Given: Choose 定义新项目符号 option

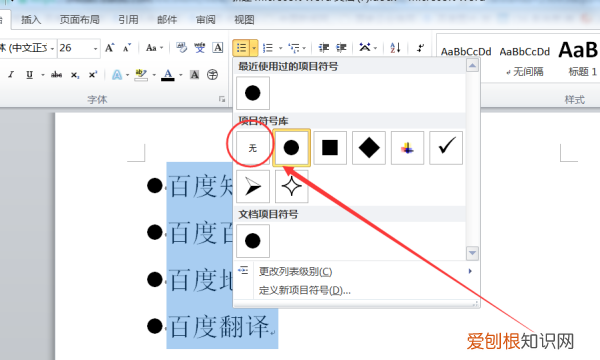Looking at the screenshot, I should [x=356, y=290].
